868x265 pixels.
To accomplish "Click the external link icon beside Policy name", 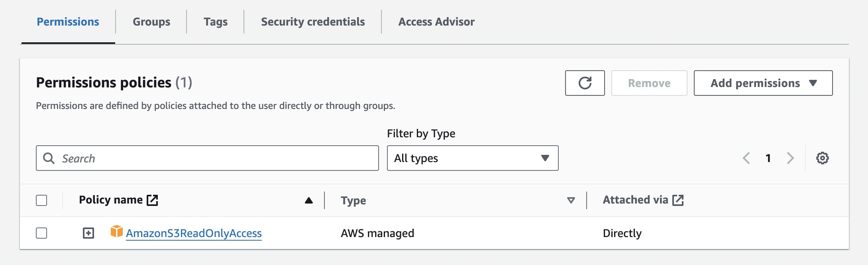I will click(152, 200).
